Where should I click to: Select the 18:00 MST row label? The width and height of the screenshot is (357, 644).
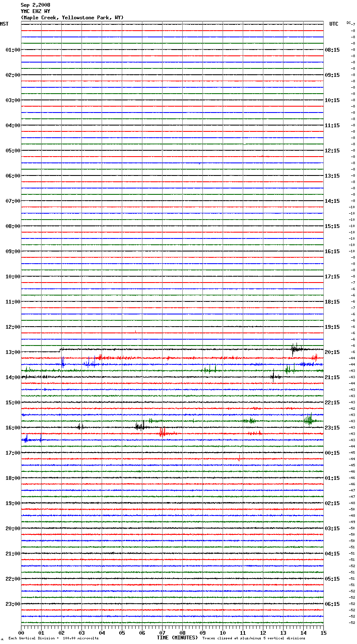pos(13,478)
